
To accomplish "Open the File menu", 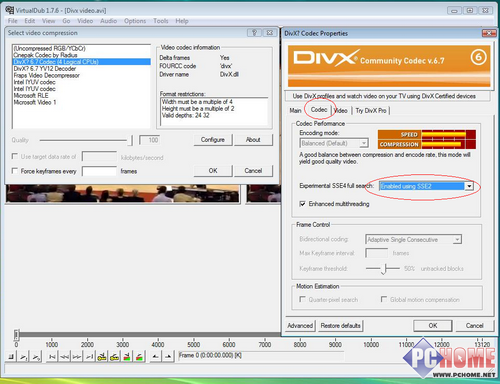I will 12,21.
